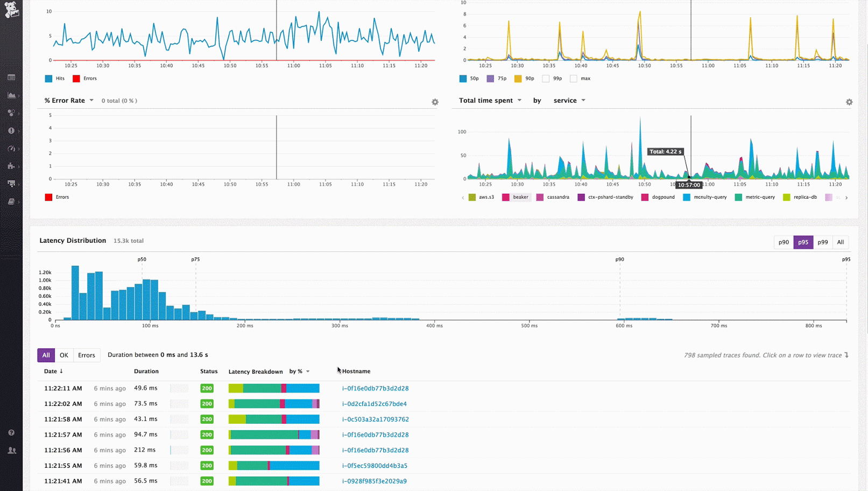Viewport: 868px width, 491px height.
Task: Open the Help question mark icon
Action: pyautogui.click(x=11, y=433)
